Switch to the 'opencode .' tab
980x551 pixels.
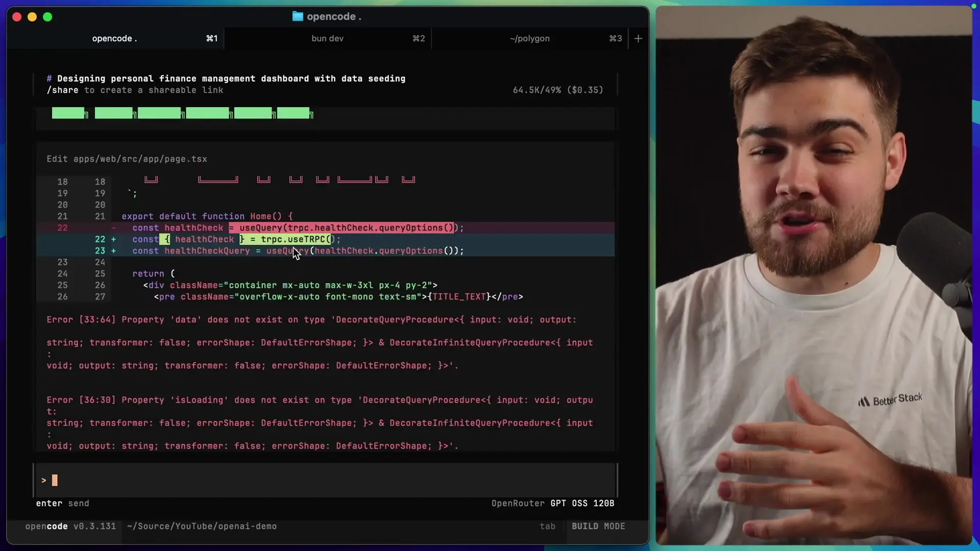pyautogui.click(x=115, y=38)
